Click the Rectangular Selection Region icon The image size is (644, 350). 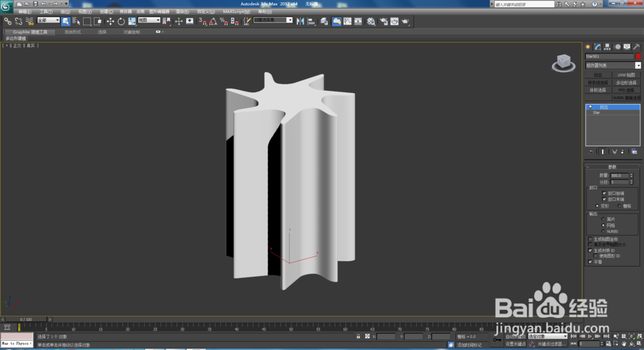point(87,21)
